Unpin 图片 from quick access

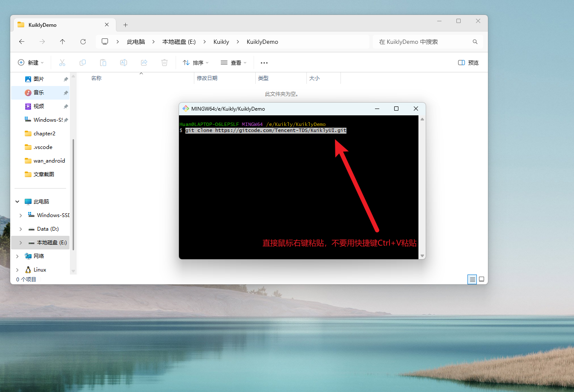(x=66, y=79)
